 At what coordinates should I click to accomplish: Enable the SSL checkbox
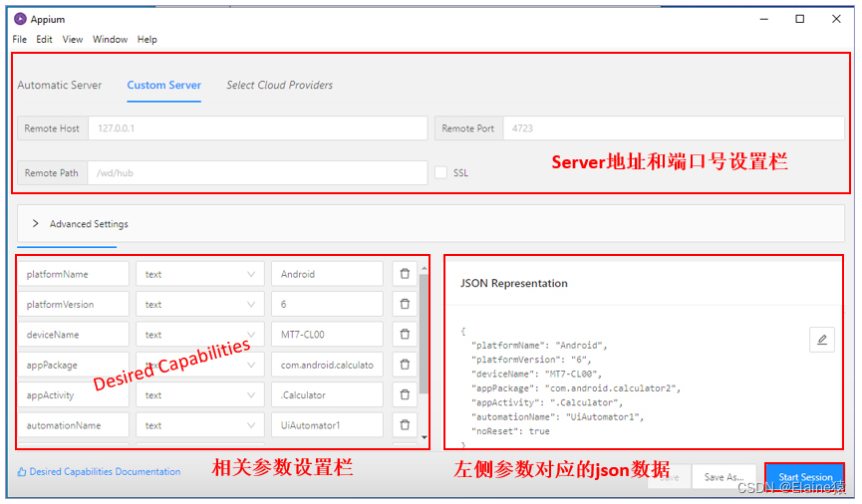coord(440,172)
